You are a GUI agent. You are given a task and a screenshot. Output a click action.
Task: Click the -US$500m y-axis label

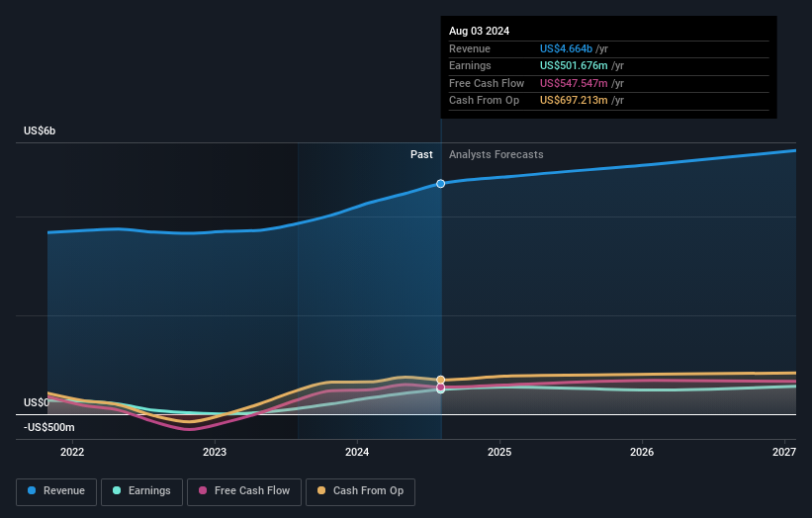[x=49, y=427]
